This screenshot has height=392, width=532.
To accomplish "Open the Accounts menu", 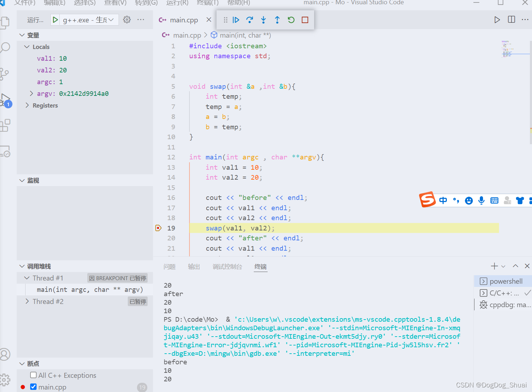I will 5,354.
